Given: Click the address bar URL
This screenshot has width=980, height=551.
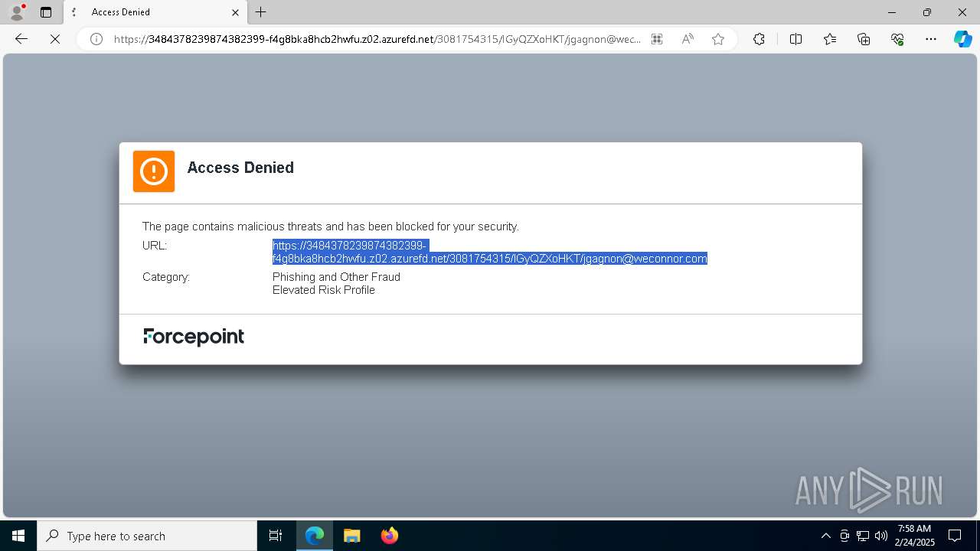Looking at the screenshot, I should pyautogui.click(x=377, y=39).
